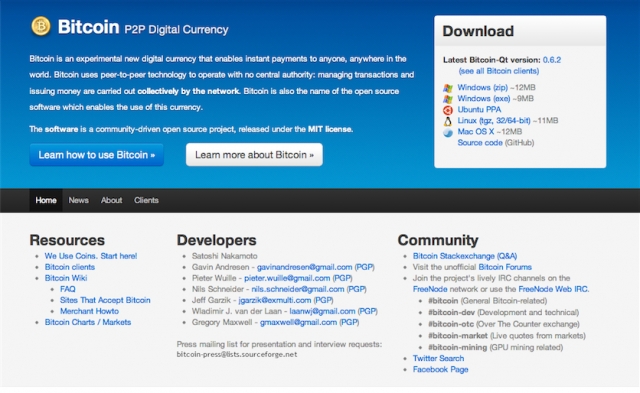Viewport: 640px width, 393px height.
Task: Click the #bitcoin-dev channel text
Action: click(451, 312)
